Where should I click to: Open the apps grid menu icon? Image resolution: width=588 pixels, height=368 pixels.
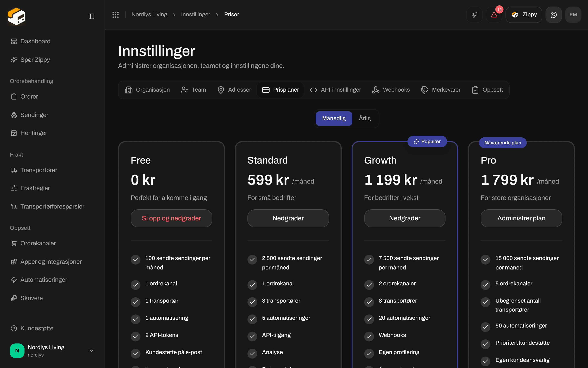pos(115,15)
